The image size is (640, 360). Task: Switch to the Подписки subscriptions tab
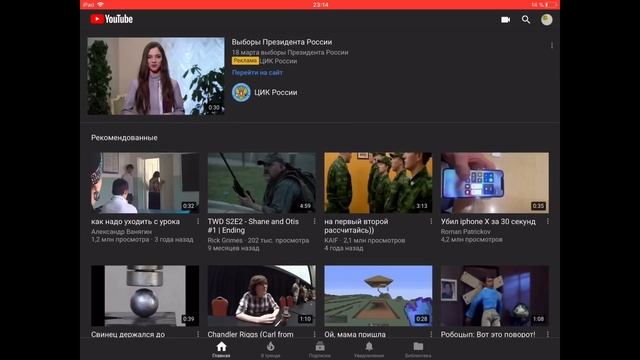[320, 350]
